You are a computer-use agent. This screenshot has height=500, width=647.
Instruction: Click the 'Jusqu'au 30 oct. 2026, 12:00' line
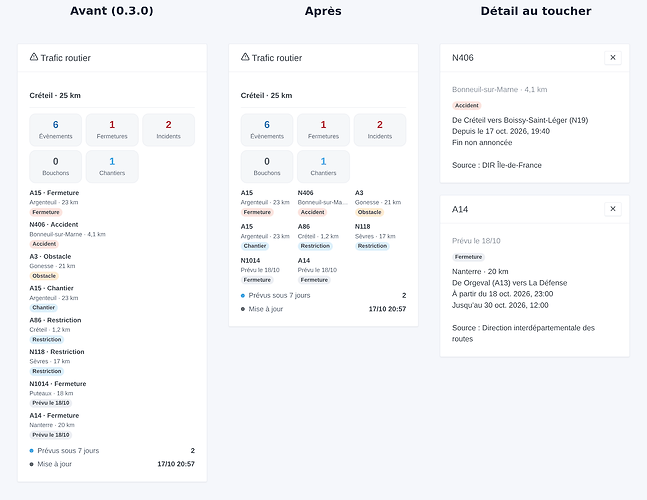click(x=500, y=305)
